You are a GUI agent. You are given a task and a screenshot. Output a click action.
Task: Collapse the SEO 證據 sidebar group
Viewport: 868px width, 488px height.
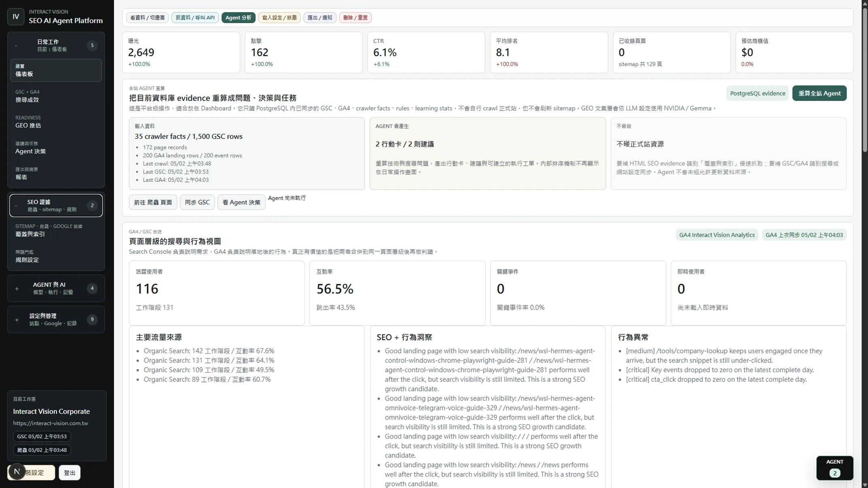pos(56,206)
